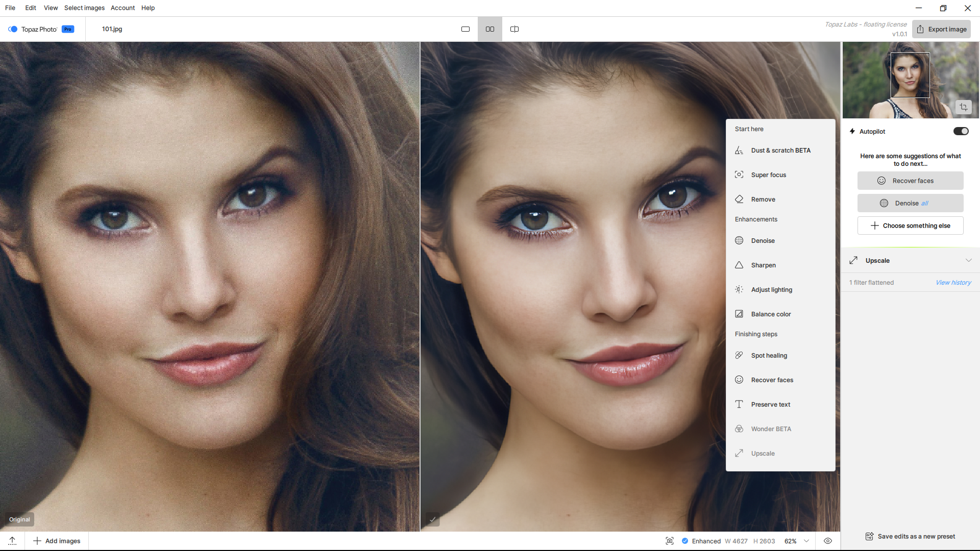Open the Select images menu
The height and width of the screenshot is (551, 980).
coord(84,8)
